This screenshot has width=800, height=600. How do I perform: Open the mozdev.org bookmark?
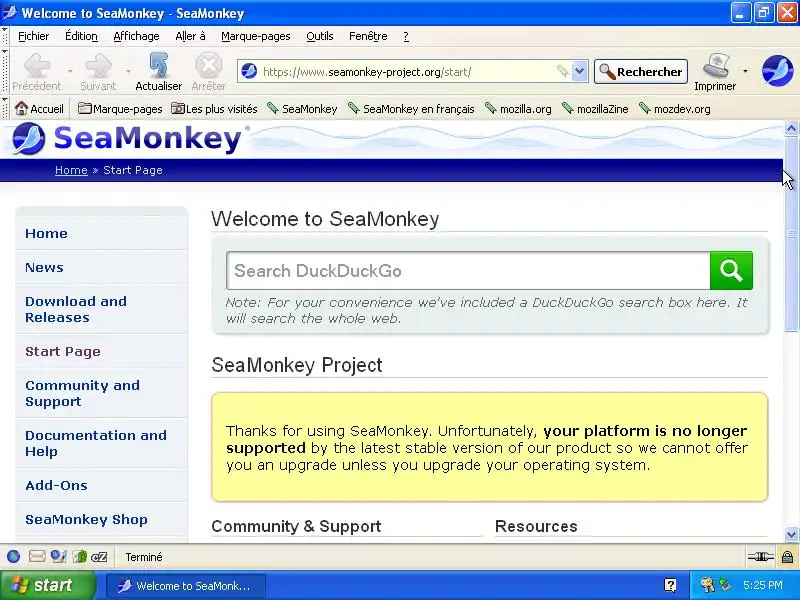(674, 109)
